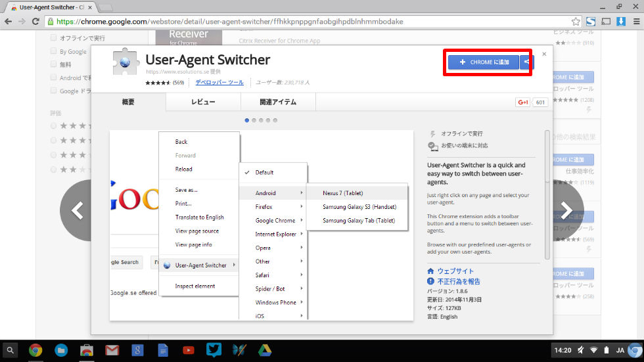Open the Google Search icon on the shelf
Viewport: 644px width, 362px height.
pyautogui.click(x=137, y=351)
